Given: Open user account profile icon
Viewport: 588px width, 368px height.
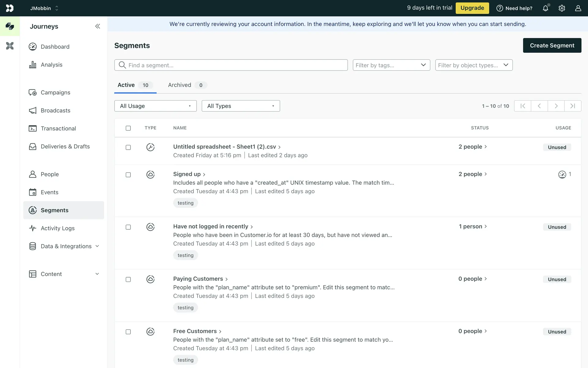Looking at the screenshot, I should (578, 8).
